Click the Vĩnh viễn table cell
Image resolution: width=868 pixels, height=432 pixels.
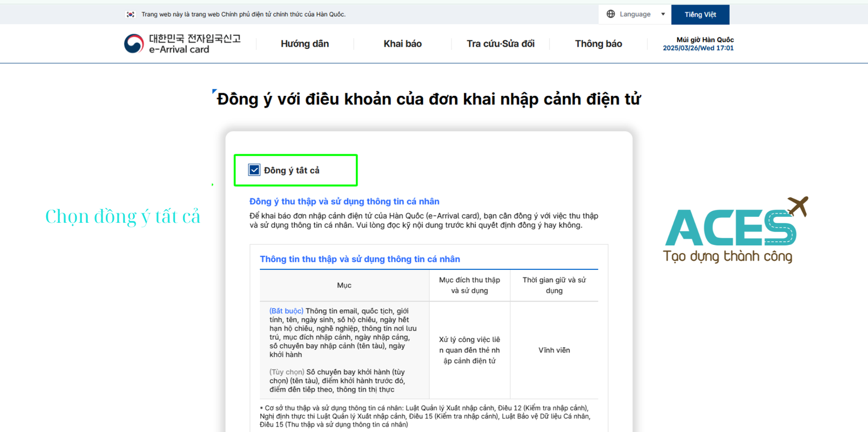[x=554, y=350]
